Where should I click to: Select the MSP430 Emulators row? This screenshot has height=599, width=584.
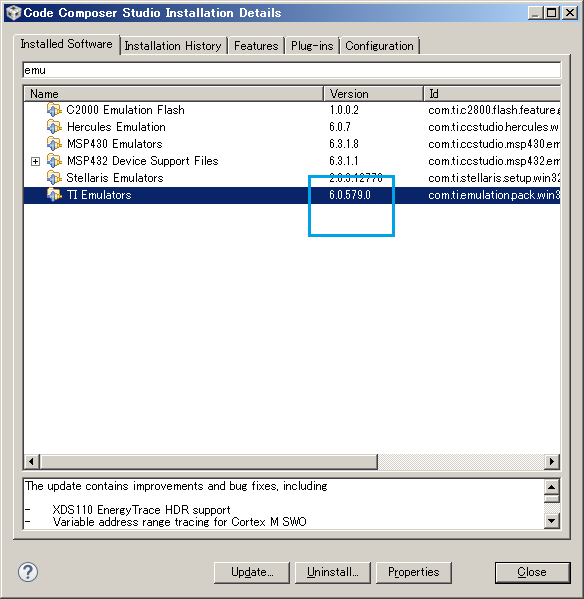(x=292, y=144)
